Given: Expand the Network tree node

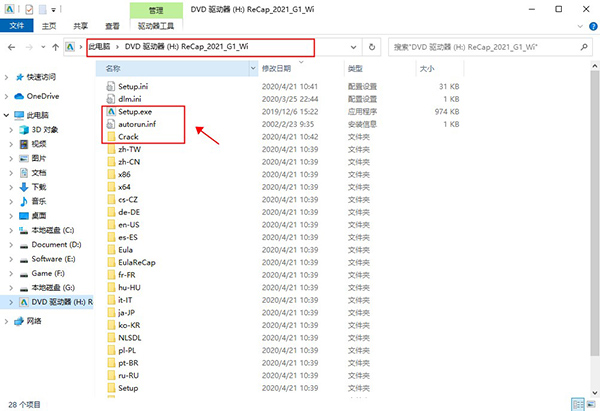Looking at the screenshot, I should (x=6, y=321).
